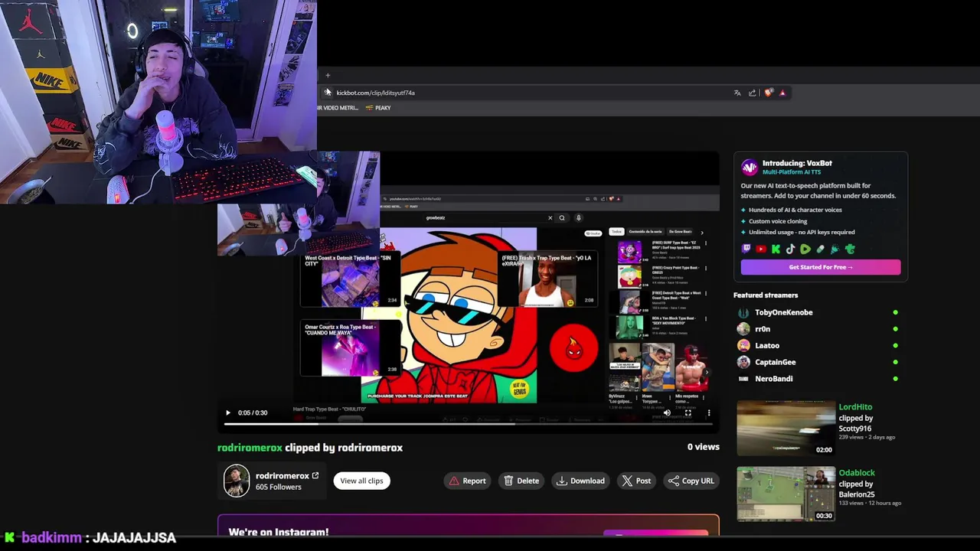Click the LordHito clip title link
The width and height of the screenshot is (980, 551).
click(x=855, y=407)
